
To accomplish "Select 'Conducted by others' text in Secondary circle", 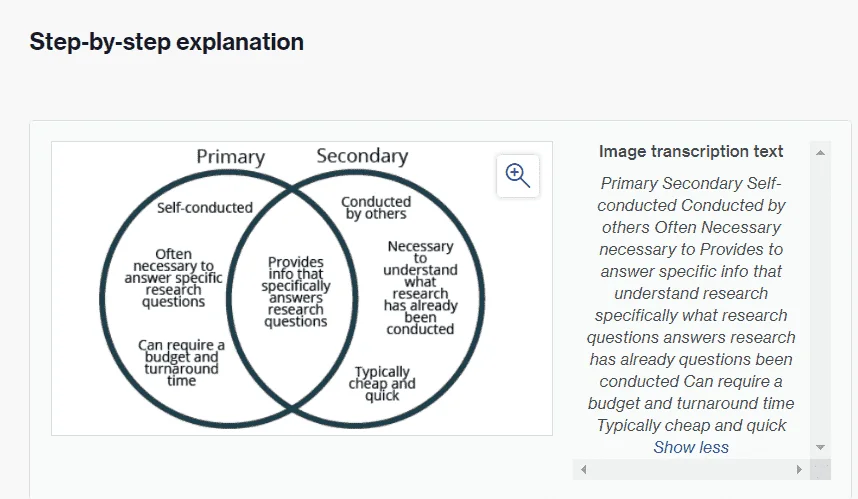I will tap(376, 208).
